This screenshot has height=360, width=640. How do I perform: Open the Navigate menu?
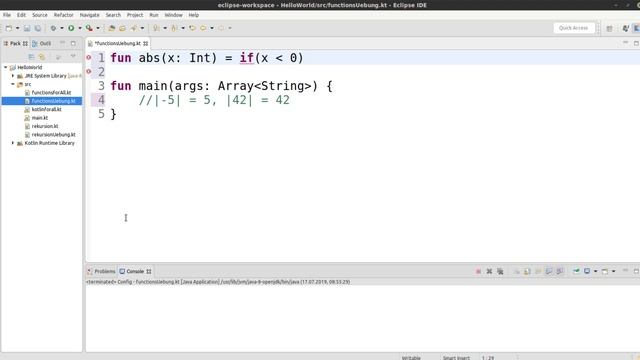click(89, 15)
